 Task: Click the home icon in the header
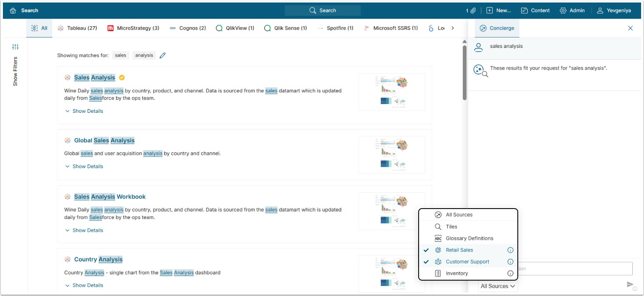[13, 10]
